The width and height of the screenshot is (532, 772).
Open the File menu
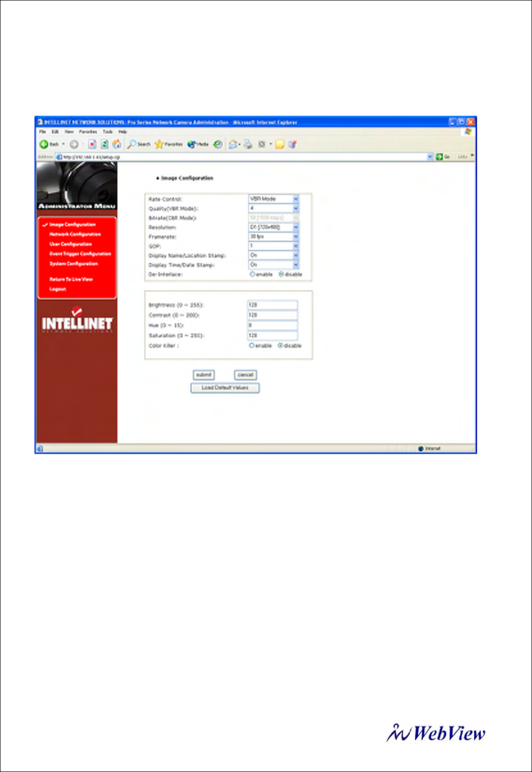click(42, 132)
